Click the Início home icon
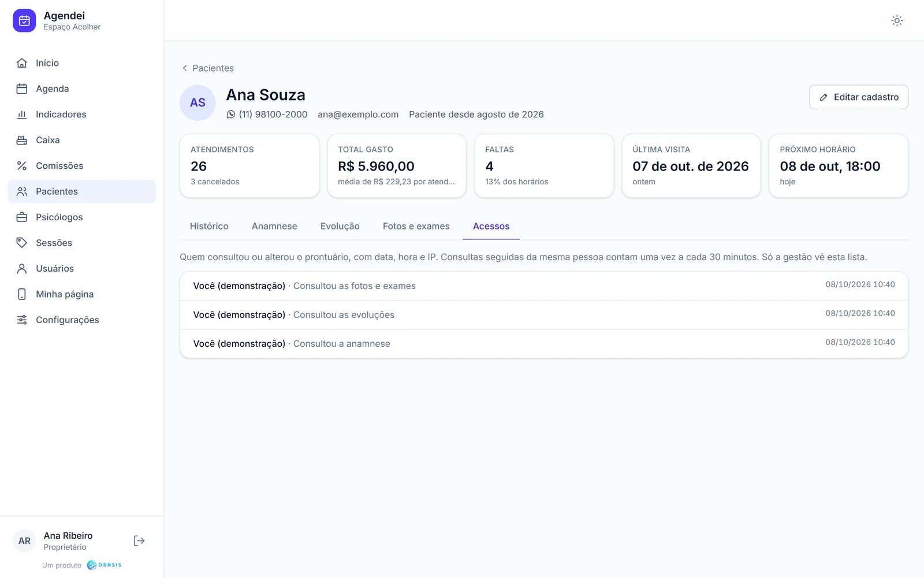 [x=22, y=63]
